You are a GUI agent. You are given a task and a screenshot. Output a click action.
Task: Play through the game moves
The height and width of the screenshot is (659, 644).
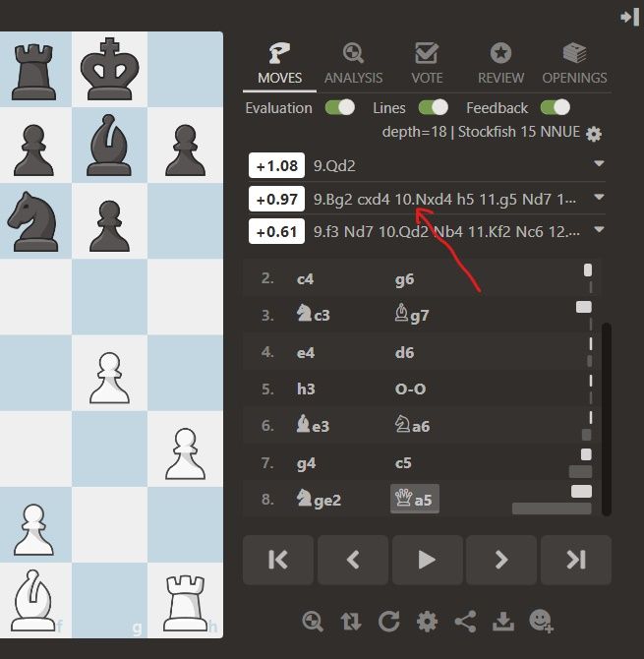coord(428,560)
